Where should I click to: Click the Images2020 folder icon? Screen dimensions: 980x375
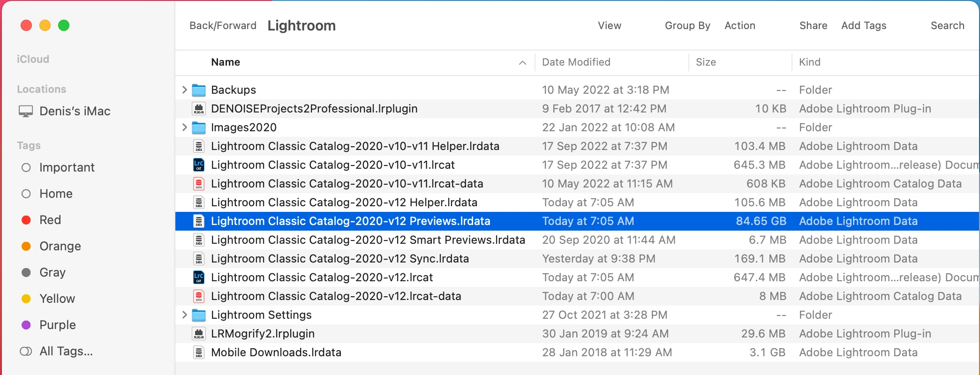199,127
